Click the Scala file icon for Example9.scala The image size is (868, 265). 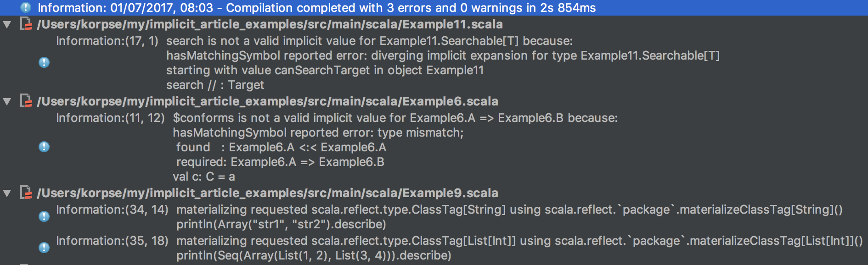[x=26, y=193]
